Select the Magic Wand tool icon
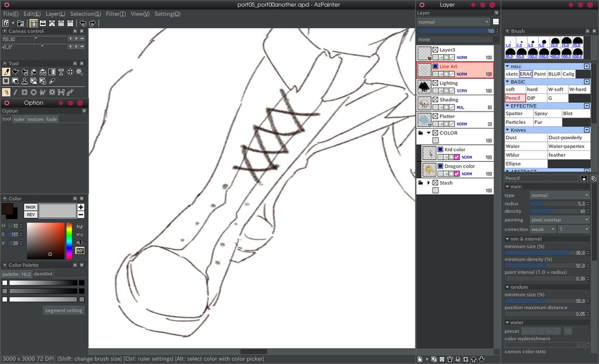Viewport: 599px width, 364px height. click(80, 72)
